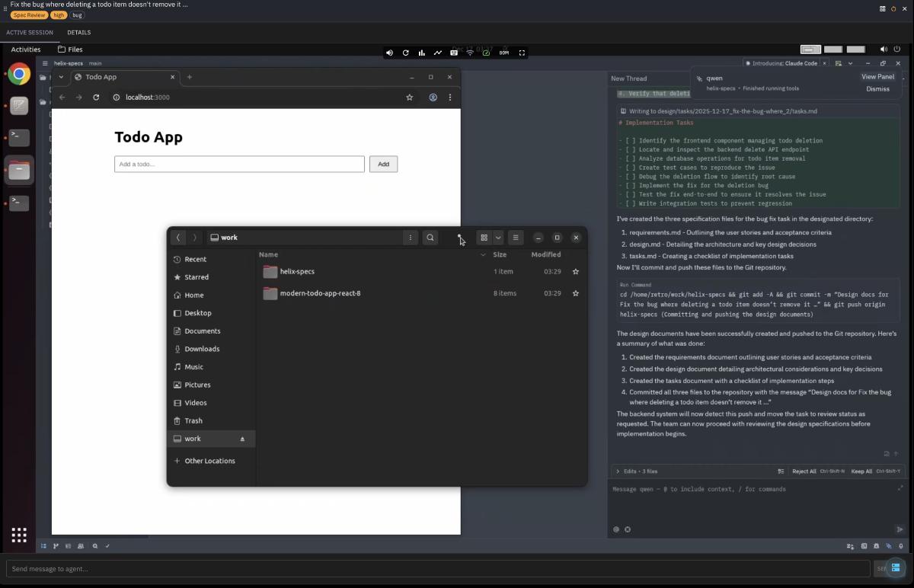Open search in the work file browser
This screenshot has width=914, height=588.
coord(430,238)
